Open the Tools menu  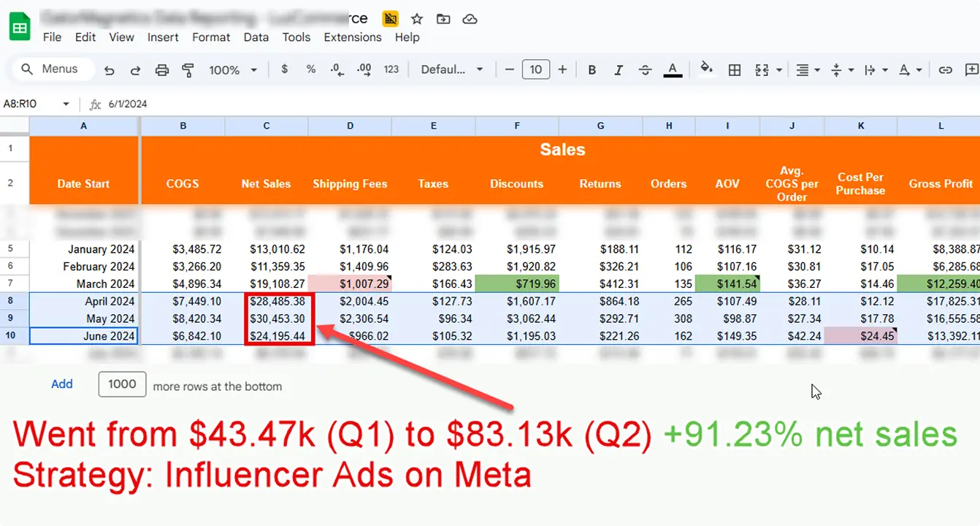(x=296, y=37)
